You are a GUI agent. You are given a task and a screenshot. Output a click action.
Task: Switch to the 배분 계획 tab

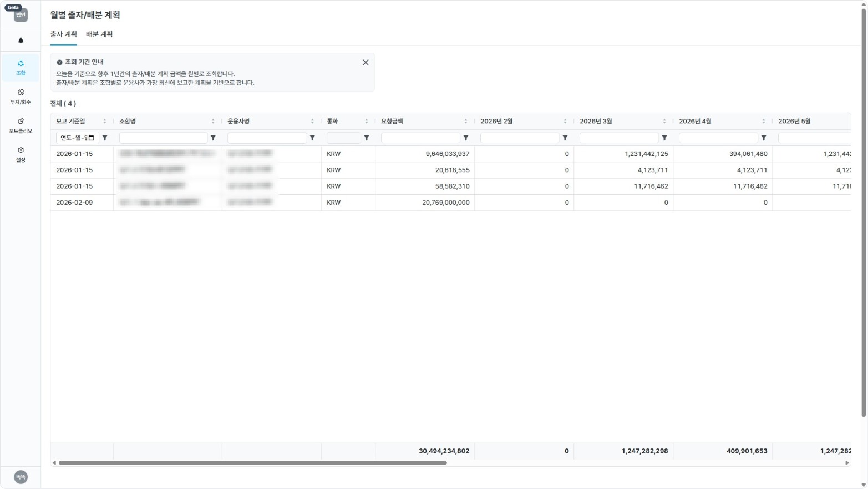[x=99, y=34]
